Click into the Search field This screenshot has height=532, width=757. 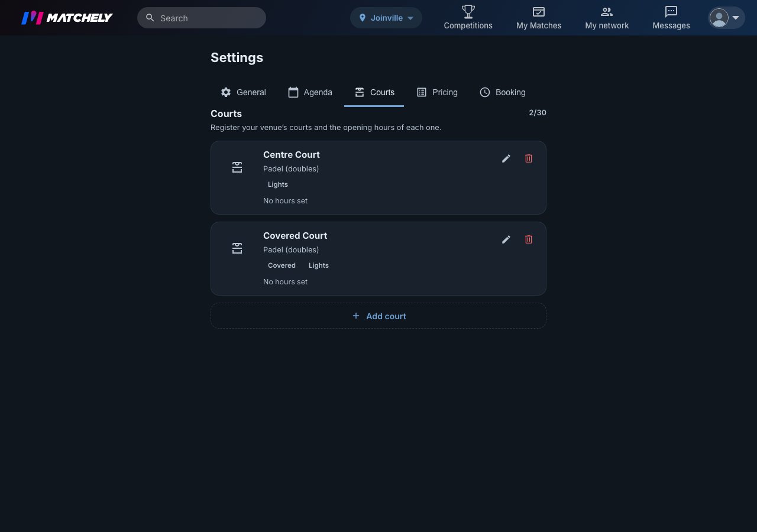click(202, 18)
